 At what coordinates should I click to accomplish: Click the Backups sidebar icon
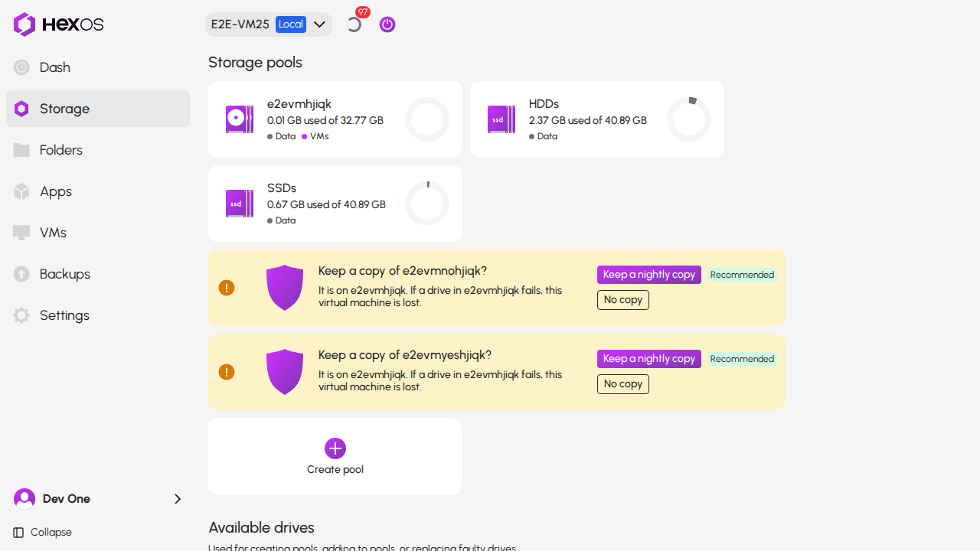point(21,274)
